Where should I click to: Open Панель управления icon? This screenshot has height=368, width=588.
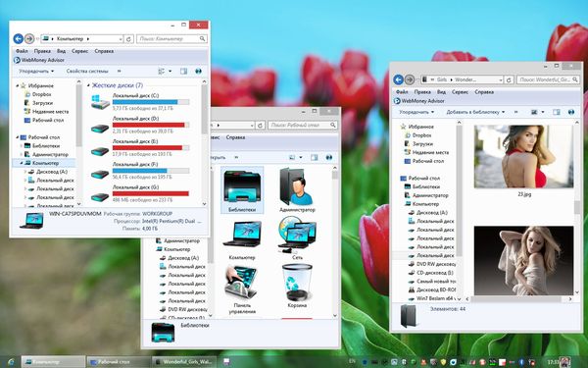coord(242,289)
